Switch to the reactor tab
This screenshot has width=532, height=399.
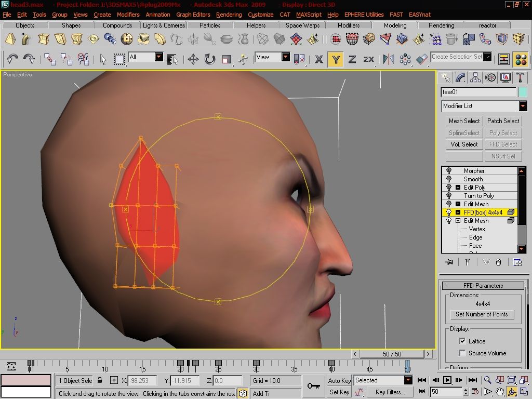pos(487,25)
